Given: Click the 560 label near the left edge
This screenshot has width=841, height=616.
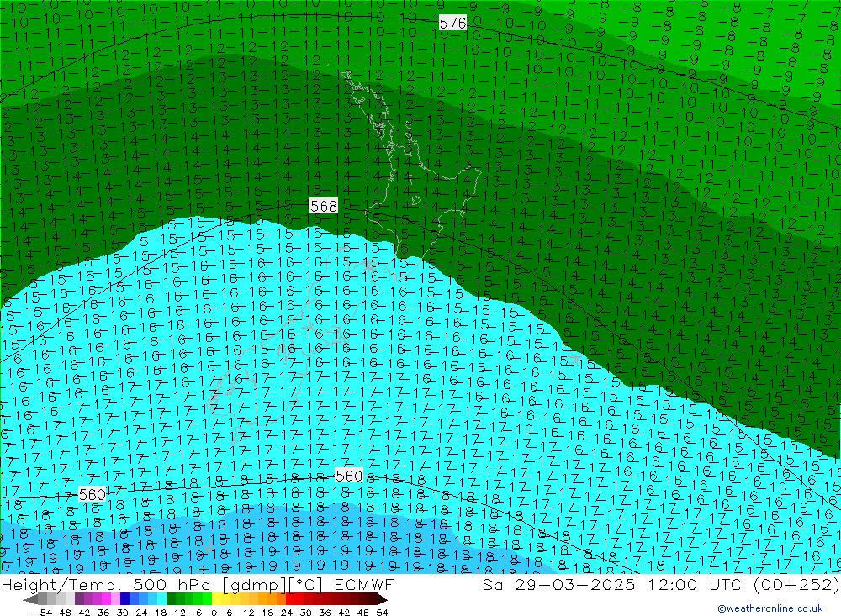Looking at the screenshot, I should [x=92, y=494].
